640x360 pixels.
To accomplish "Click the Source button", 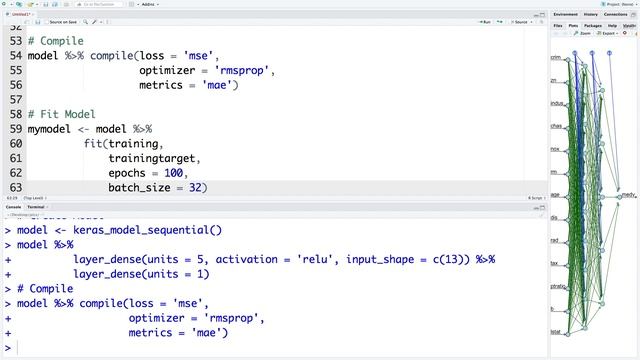I will click(519, 22).
